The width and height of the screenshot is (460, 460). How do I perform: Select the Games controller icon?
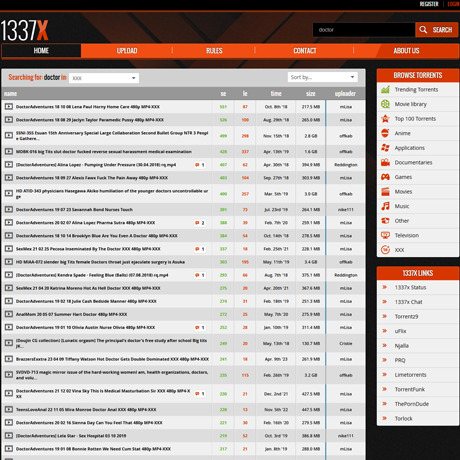(x=385, y=177)
